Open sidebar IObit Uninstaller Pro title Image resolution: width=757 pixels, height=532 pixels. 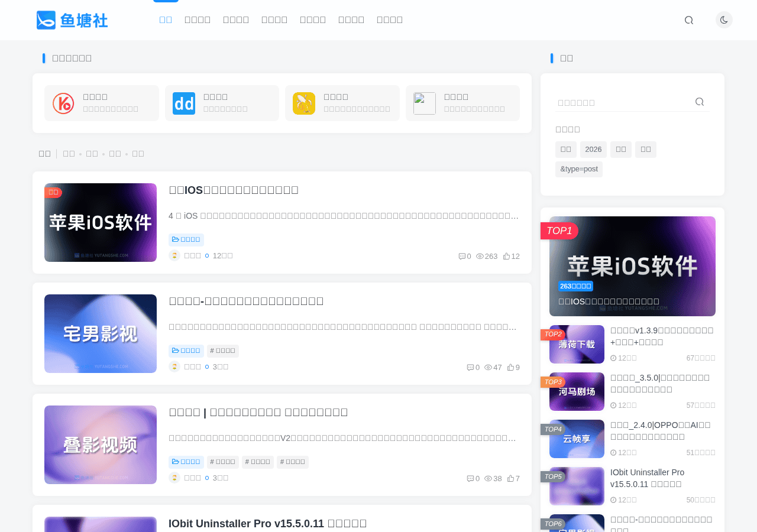648,478
